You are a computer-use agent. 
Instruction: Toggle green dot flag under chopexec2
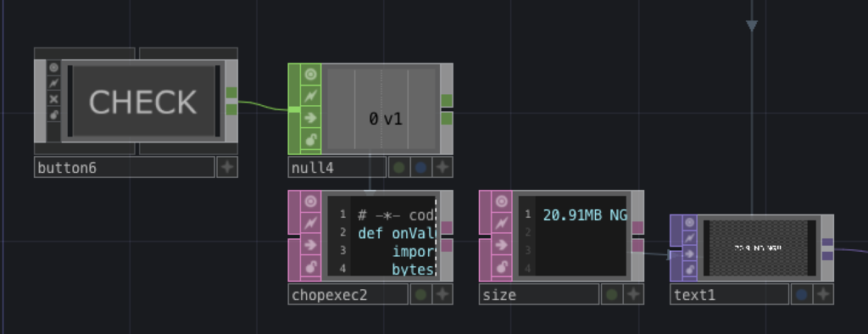click(x=420, y=294)
